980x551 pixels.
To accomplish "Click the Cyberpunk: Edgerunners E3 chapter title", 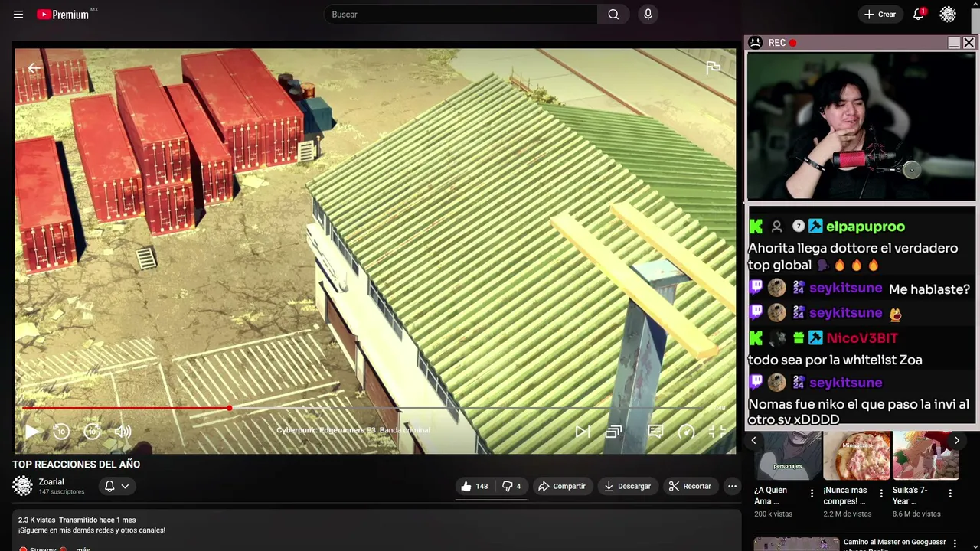I will (353, 430).
